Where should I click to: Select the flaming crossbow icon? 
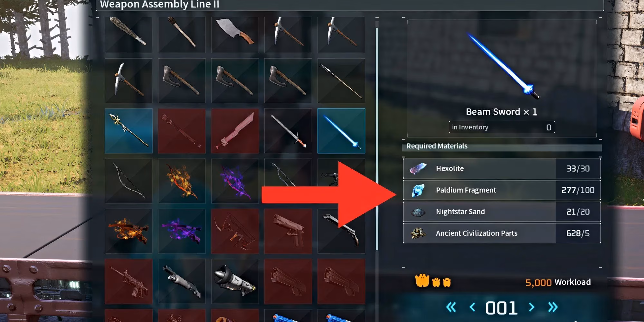click(x=128, y=231)
